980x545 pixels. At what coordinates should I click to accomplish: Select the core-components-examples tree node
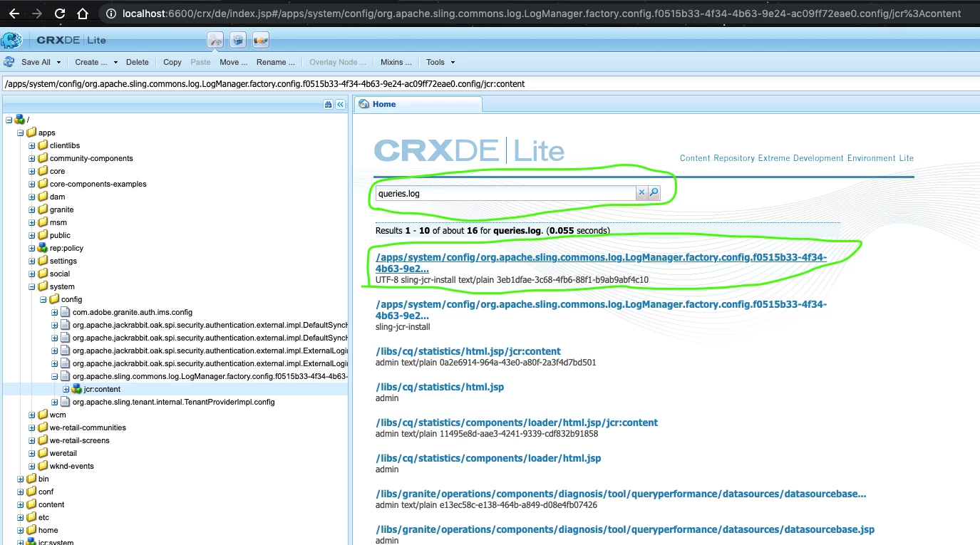tap(98, 184)
